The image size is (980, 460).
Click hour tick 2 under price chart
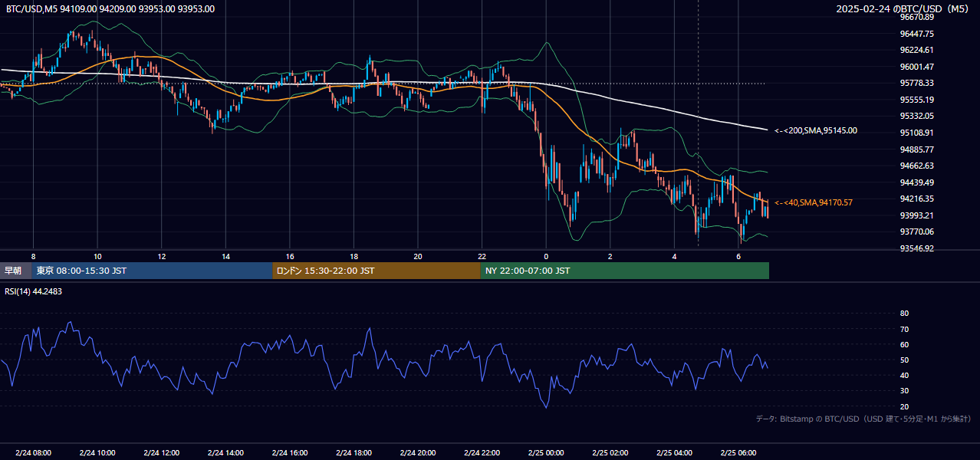tap(610, 256)
